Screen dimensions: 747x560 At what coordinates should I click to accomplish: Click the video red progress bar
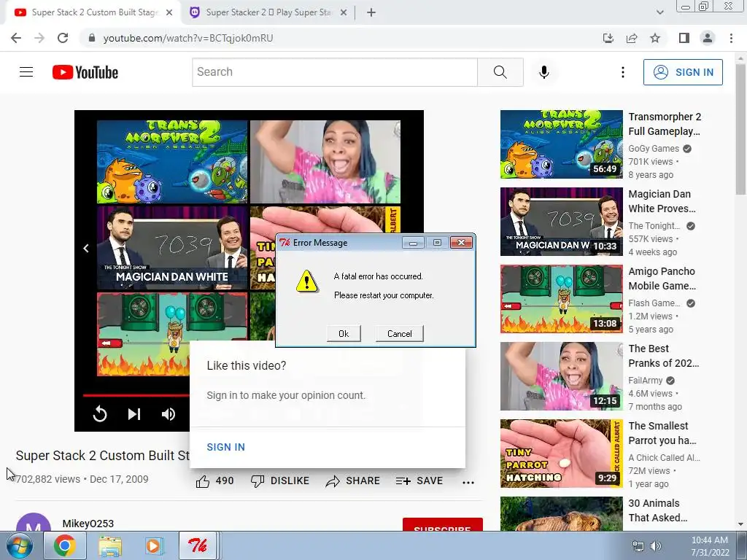pyautogui.click(x=136, y=395)
